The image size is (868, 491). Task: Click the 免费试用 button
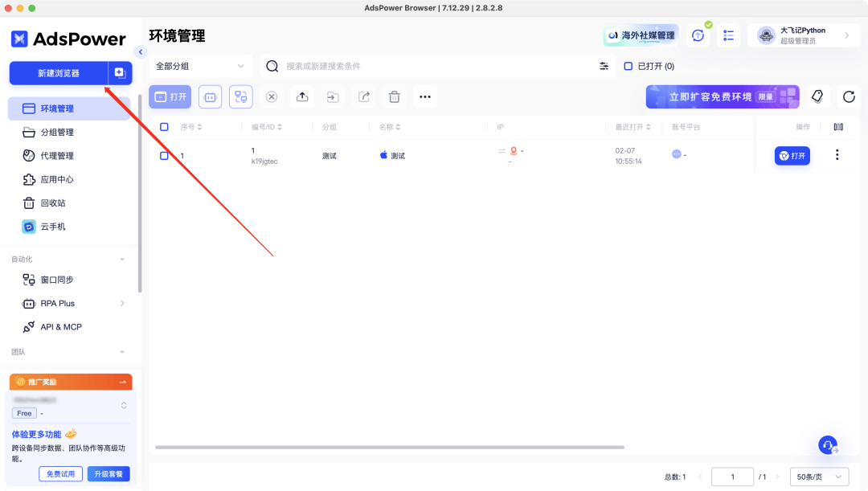[x=60, y=474]
